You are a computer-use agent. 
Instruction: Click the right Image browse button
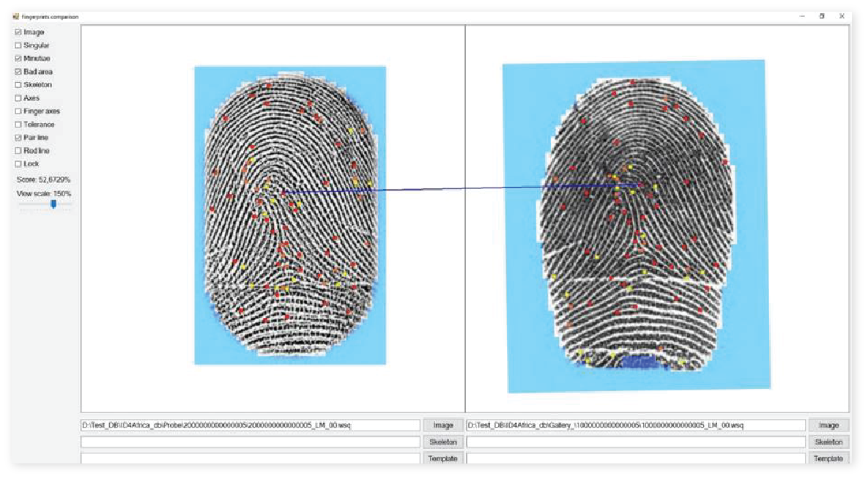(828, 426)
